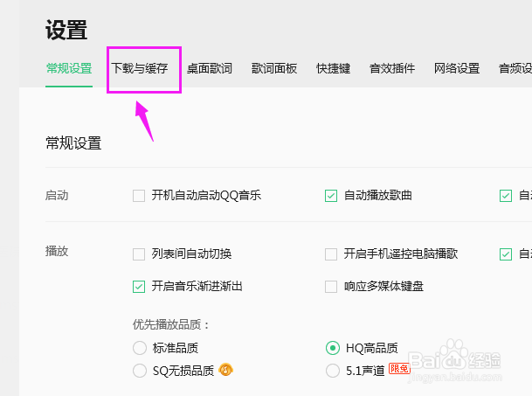532x396 pixels.
Task: Tick the 列表间自动切换 checkbox
Action: [x=139, y=254]
